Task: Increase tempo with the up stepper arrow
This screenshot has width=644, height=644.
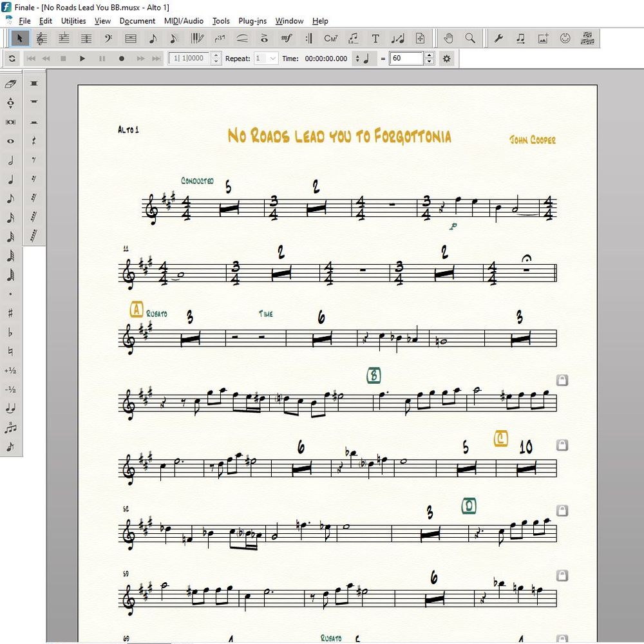Action: pos(429,55)
